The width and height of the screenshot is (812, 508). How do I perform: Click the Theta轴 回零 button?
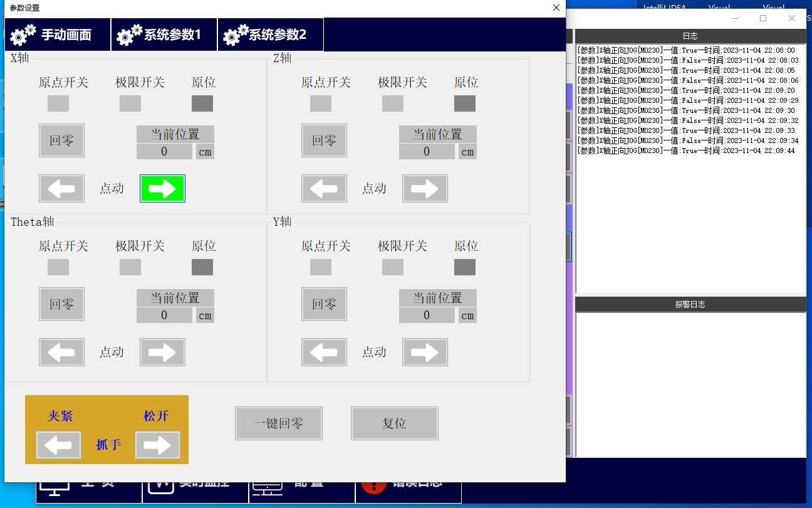(61, 304)
